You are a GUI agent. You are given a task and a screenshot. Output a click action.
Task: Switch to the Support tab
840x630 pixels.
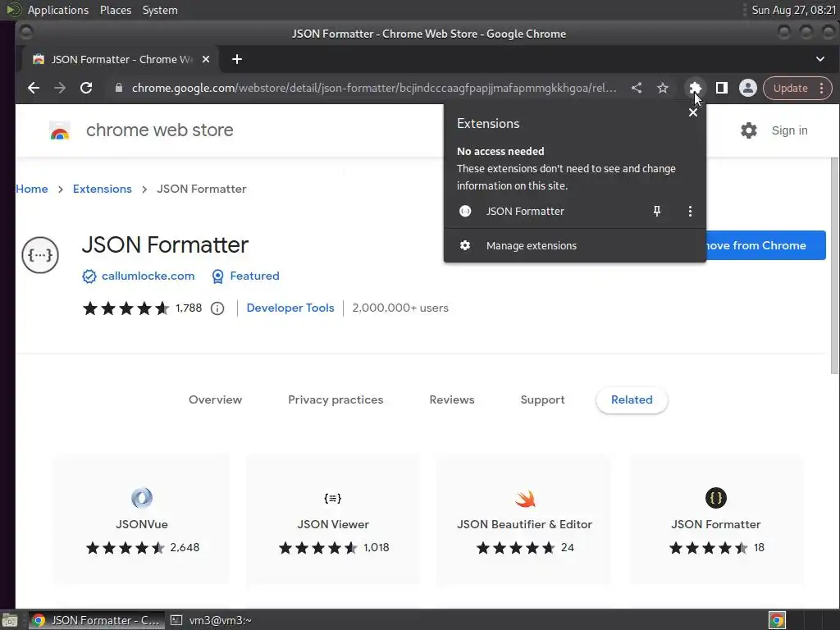(x=542, y=399)
